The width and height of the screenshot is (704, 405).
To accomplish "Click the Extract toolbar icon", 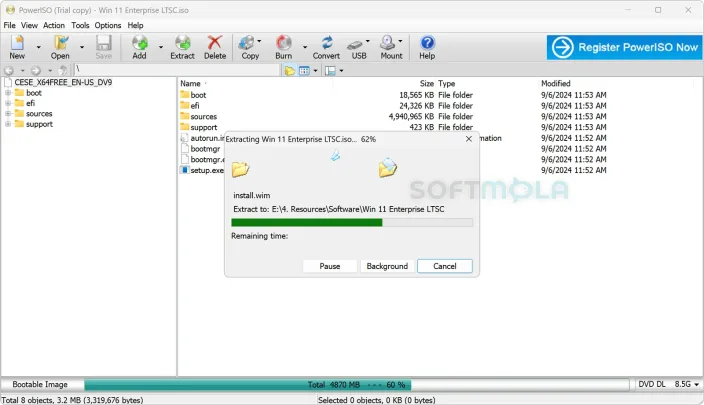I will pos(182,47).
